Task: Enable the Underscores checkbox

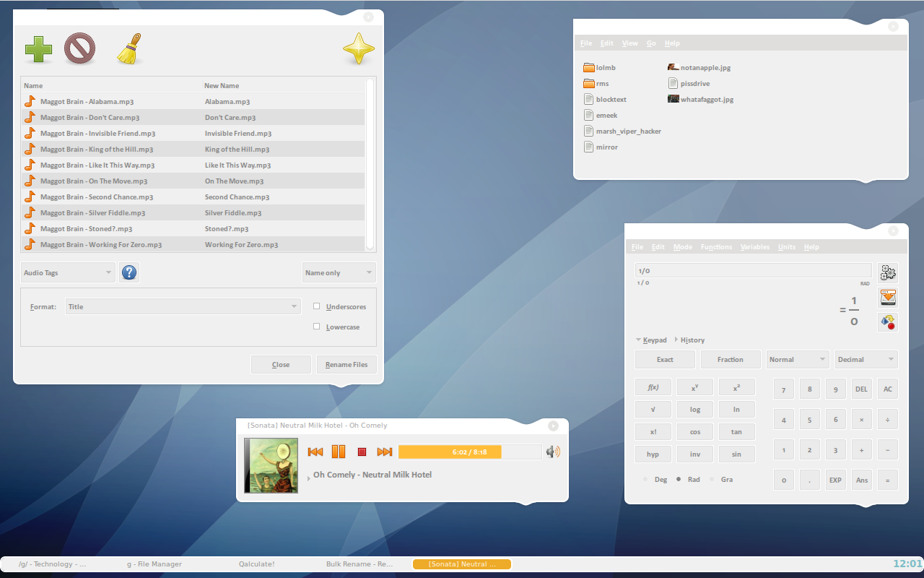Action: tap(316, 306)
